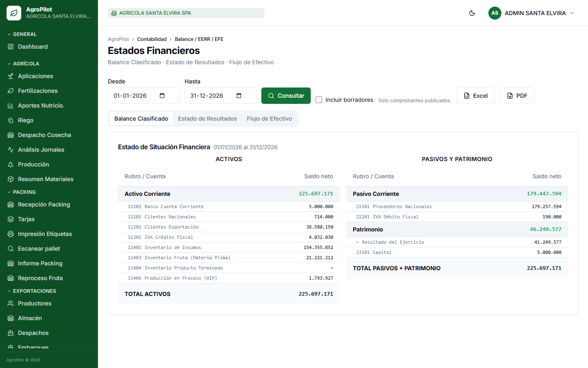Switch to Estado de Resultados tab

pyautogui.click(x=207, y=119)
